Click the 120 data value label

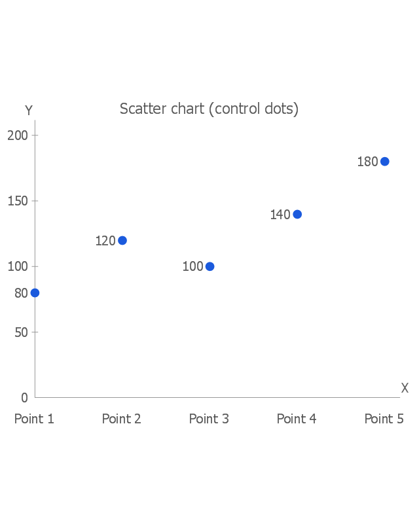[105, 241]
